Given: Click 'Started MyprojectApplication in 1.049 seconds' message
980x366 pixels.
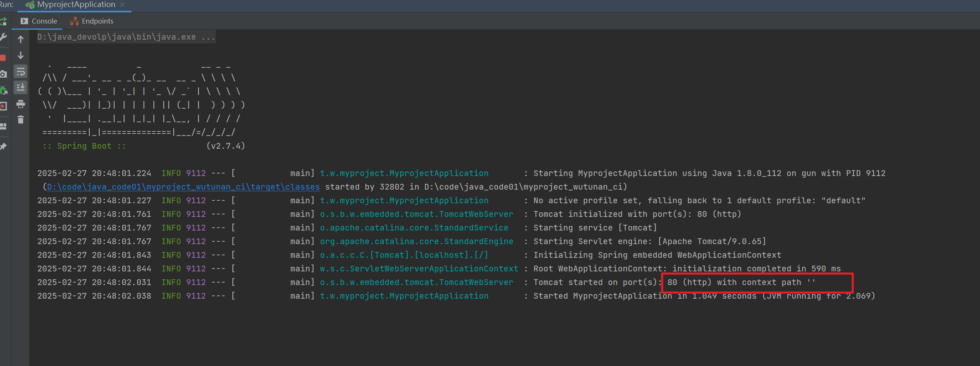Looking at the screenshot, I should tap(645, 296).
